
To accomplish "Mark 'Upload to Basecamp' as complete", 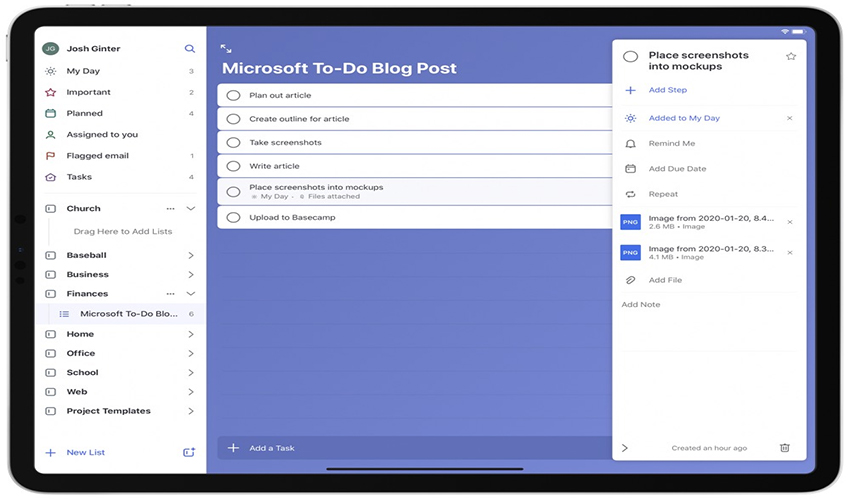I will (233, 217).
